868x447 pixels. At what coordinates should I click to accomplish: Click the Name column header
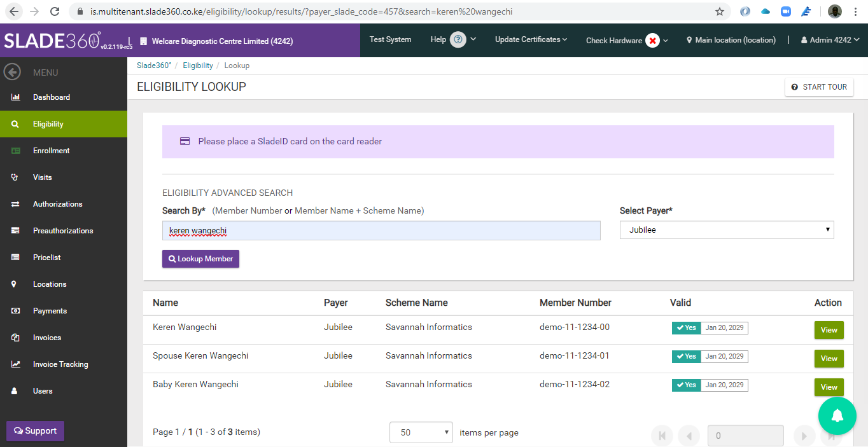[165, 303]
